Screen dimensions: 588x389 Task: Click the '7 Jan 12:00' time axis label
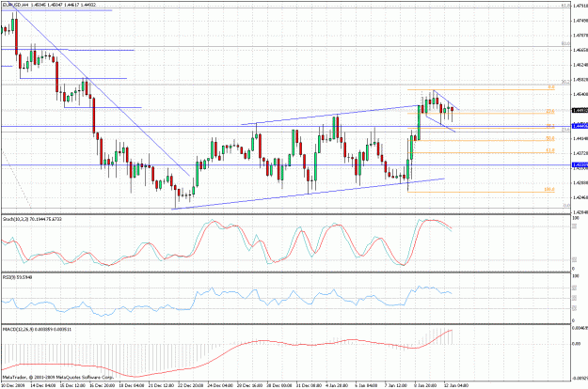click(396, 385)
